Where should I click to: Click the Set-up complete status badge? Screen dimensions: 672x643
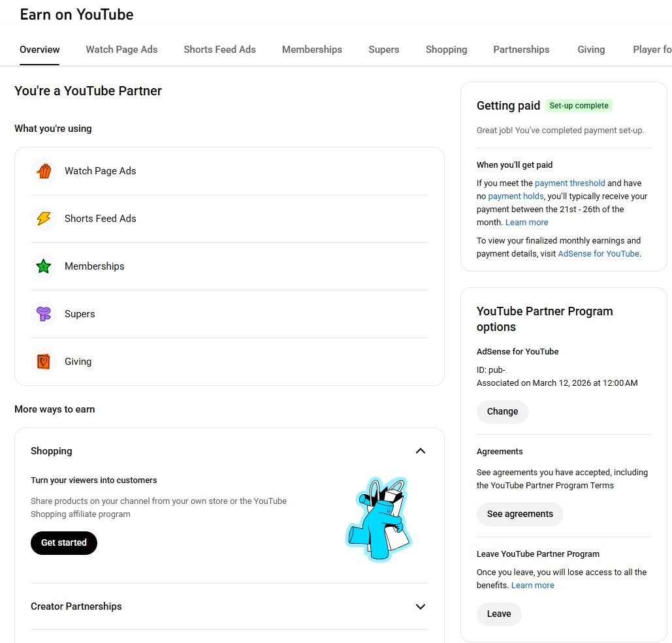(579, 106)
